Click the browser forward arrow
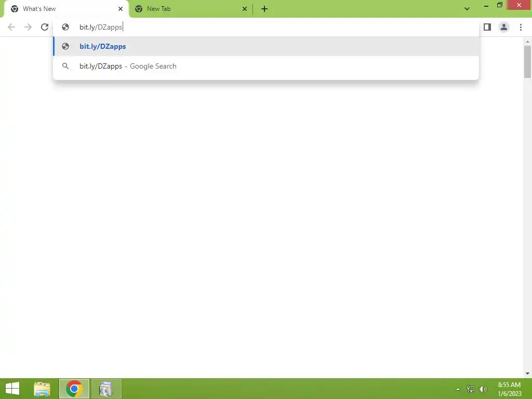The height and width of the screenshot is (399, 532). [28, 27]
